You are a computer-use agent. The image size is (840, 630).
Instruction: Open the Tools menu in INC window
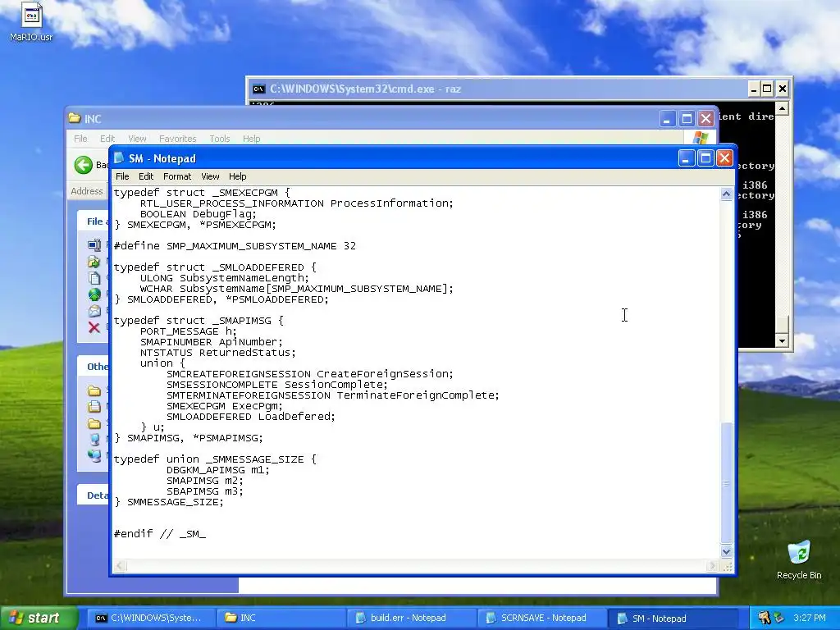point(220,138)
